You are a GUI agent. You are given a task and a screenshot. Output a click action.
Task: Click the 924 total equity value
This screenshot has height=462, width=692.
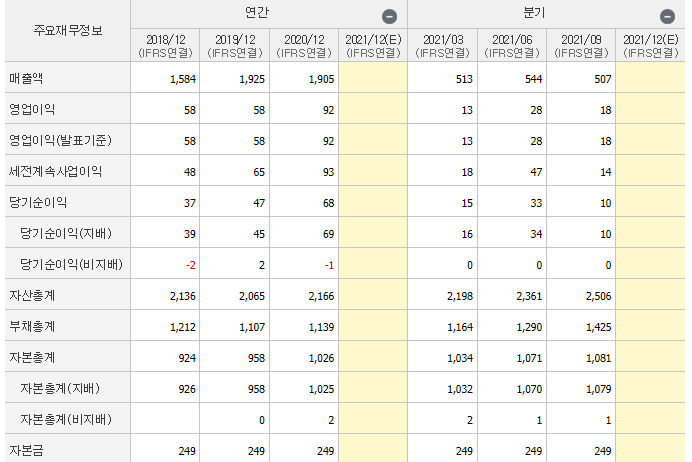pos(187,358)
